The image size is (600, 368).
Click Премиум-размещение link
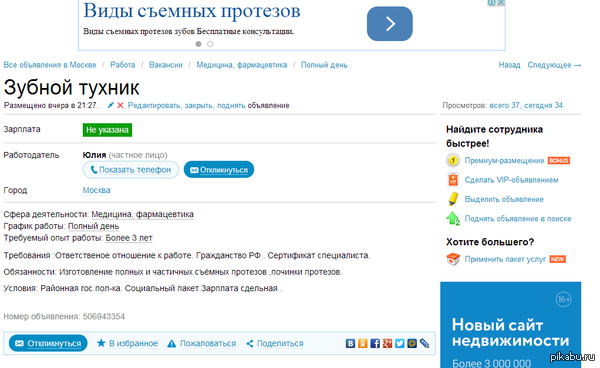pos(504,161)
